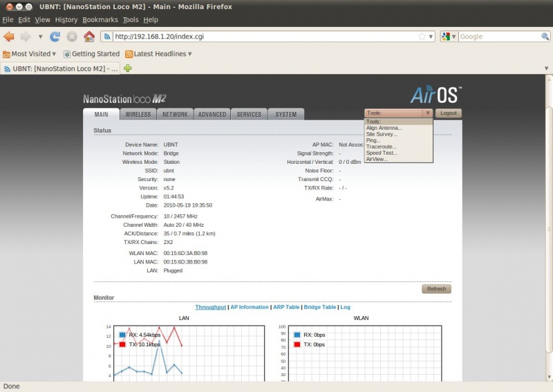Switch to the SYSTEM tab
The width and height of the screenshot is (553, 392).
click(286, 114)
